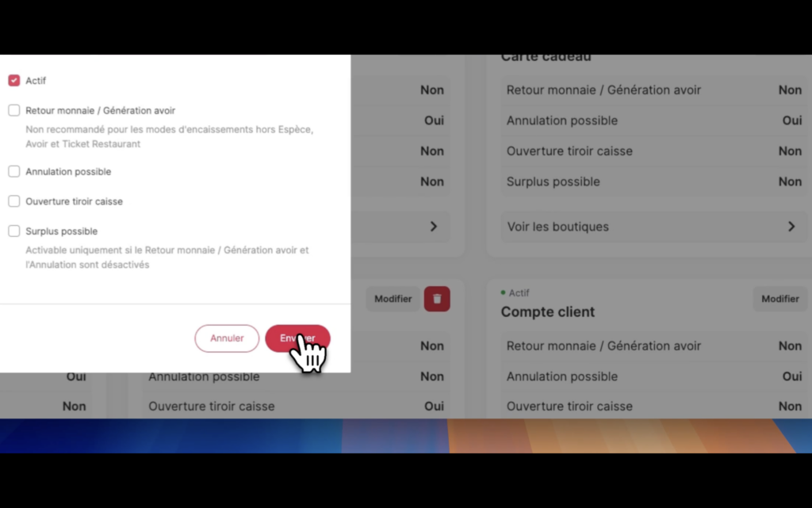Select the Compte client card title
Viewport: 812px width, 508px height.
coord(547,312)
